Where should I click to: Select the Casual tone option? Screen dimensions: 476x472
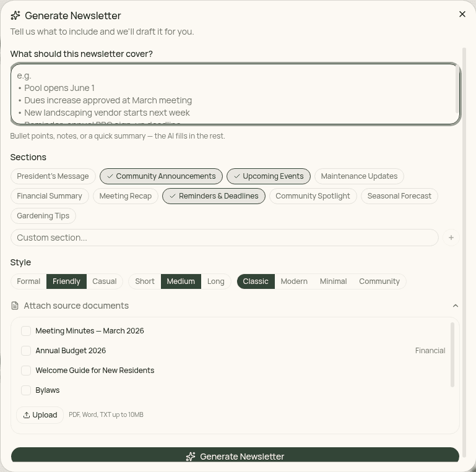pyautogui.click(x=105, y=281)
